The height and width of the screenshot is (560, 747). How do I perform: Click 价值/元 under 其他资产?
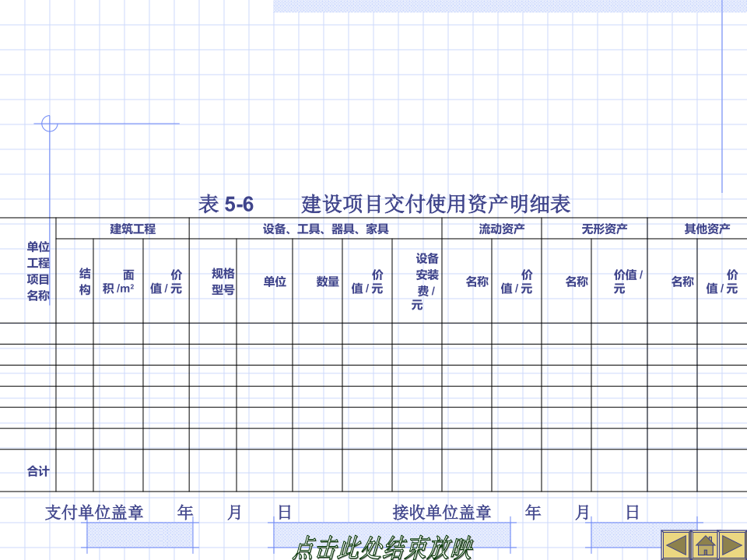coord(722,282)
